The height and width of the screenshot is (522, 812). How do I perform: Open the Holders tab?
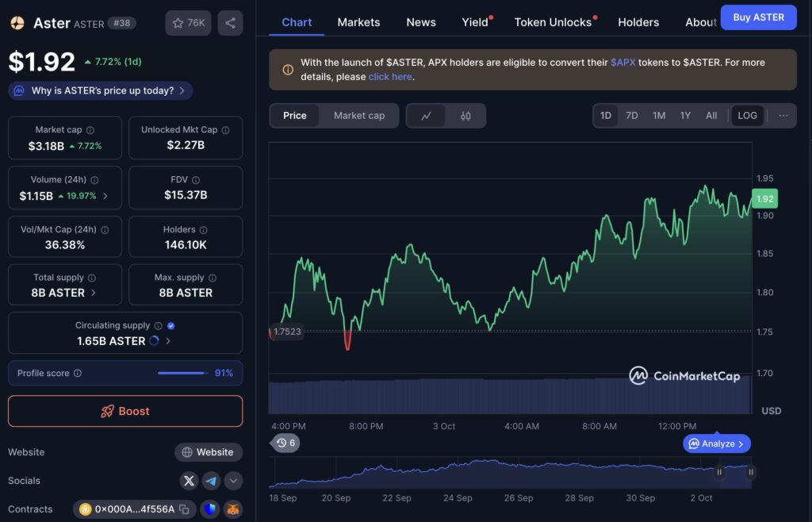click(x=638, y=22)
